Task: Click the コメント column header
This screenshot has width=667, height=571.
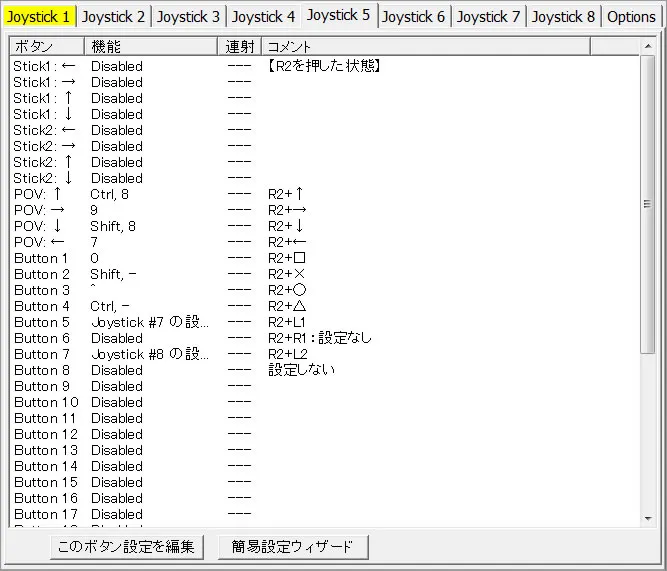Action: click(425, 46)
